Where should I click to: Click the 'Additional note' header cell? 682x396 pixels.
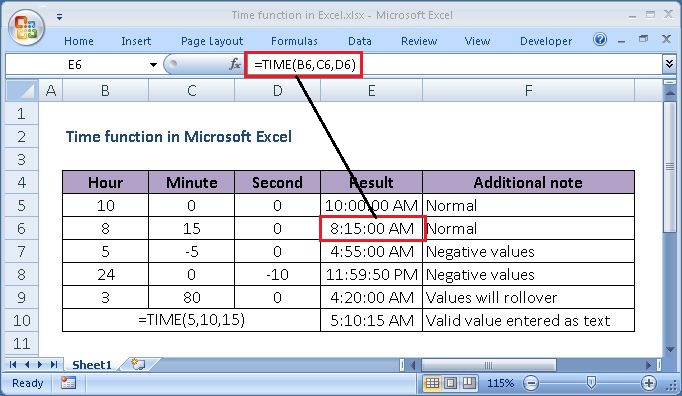[528, 182]
